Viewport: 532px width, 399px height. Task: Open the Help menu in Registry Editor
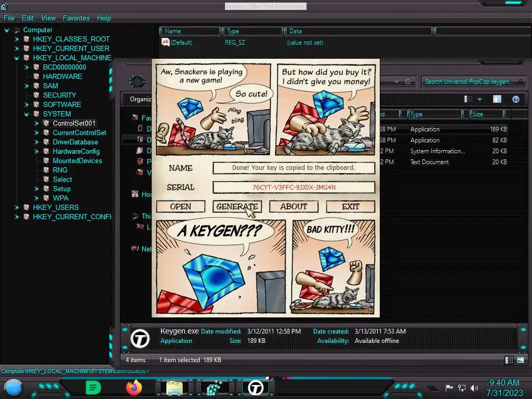(104, 18)
